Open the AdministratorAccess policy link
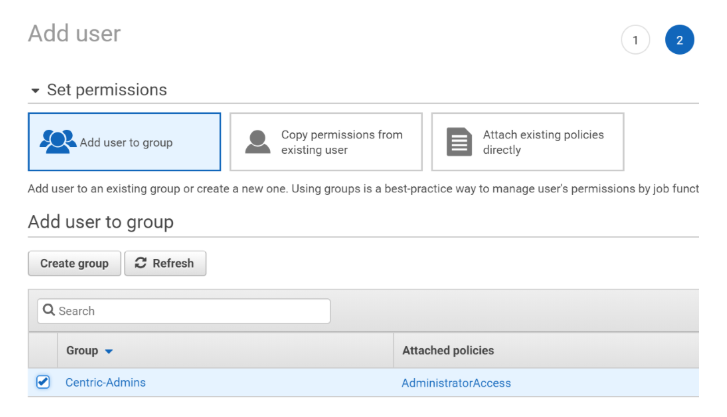 (456, 383)
